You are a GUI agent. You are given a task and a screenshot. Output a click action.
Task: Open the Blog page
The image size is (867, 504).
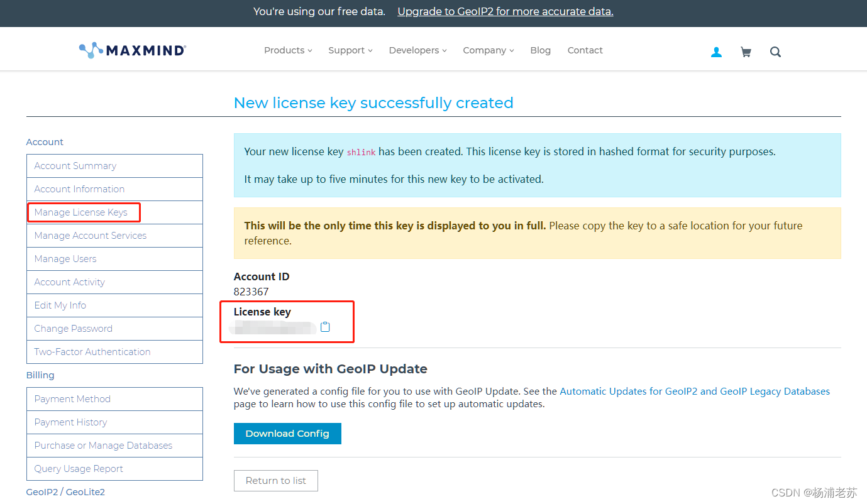pos(540,50)
